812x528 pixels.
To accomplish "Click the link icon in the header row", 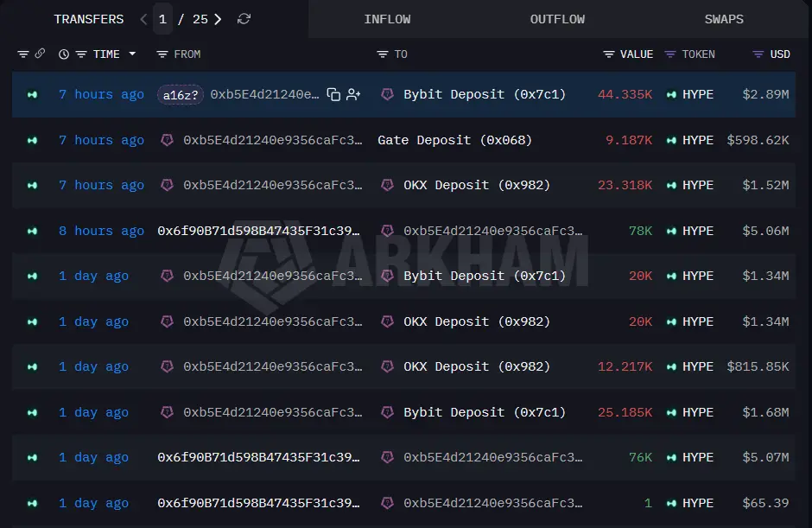I will point(40,54).
